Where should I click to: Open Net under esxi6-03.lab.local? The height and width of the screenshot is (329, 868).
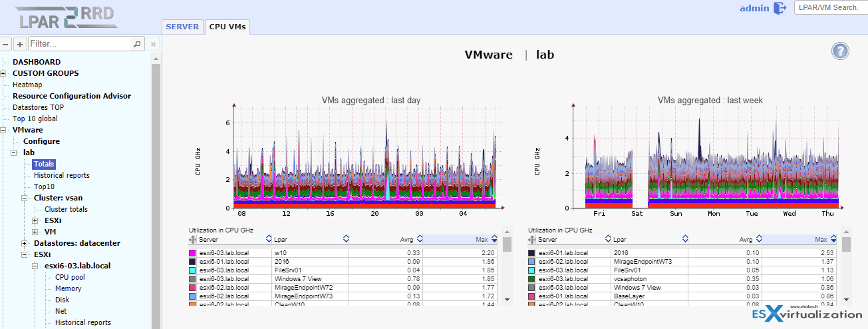click(x=61, y=311)
